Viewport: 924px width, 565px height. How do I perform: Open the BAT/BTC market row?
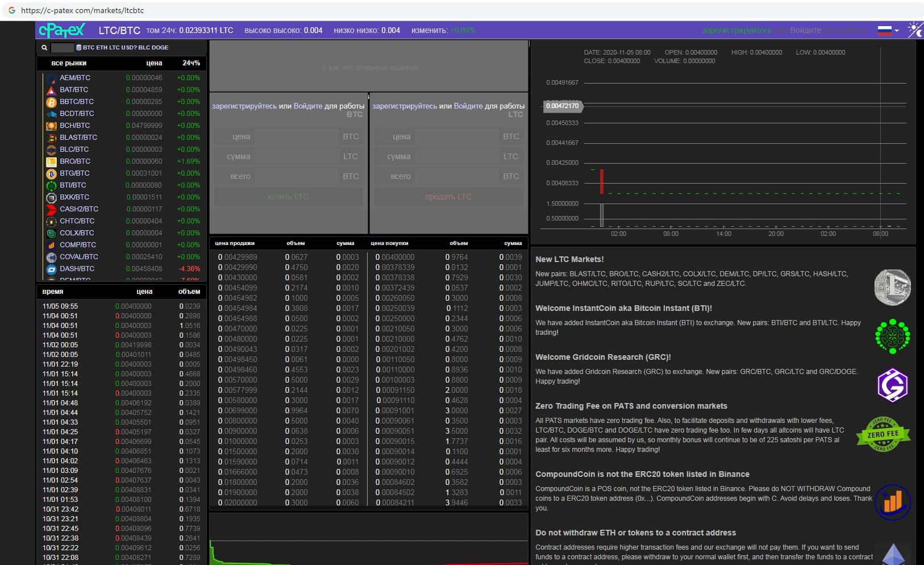(x=74, y=90)
